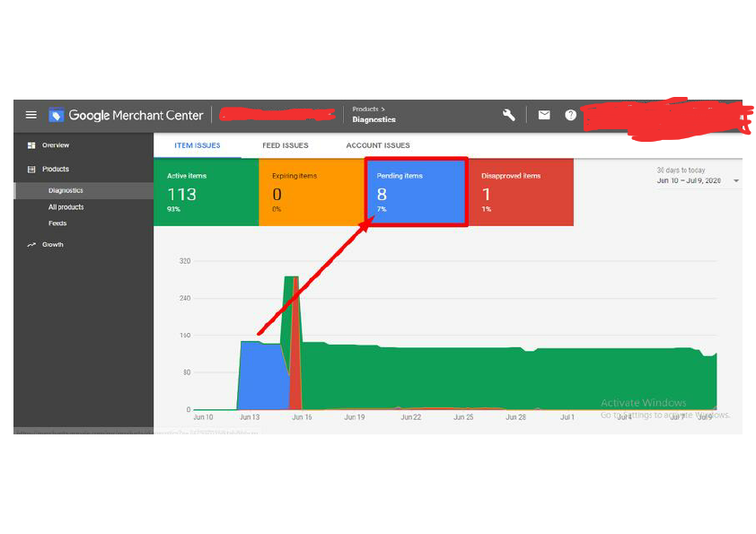Open the Overview section

[56, 145]
